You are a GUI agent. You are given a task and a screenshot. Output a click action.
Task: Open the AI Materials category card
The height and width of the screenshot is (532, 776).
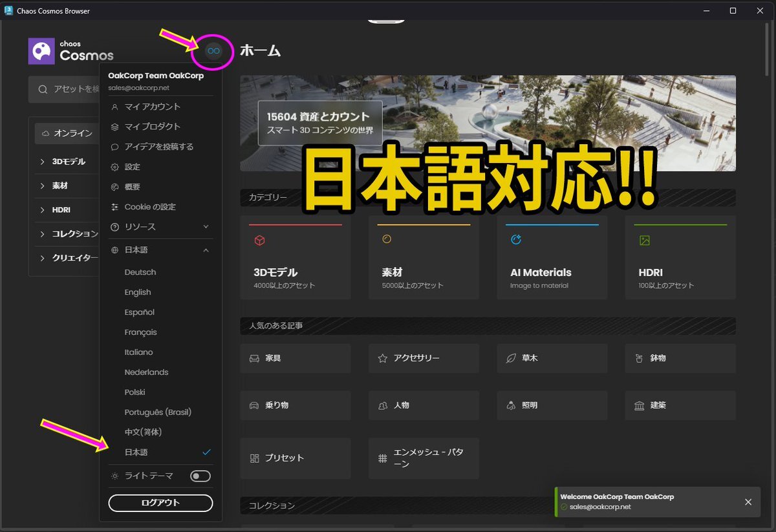(552, 257)
